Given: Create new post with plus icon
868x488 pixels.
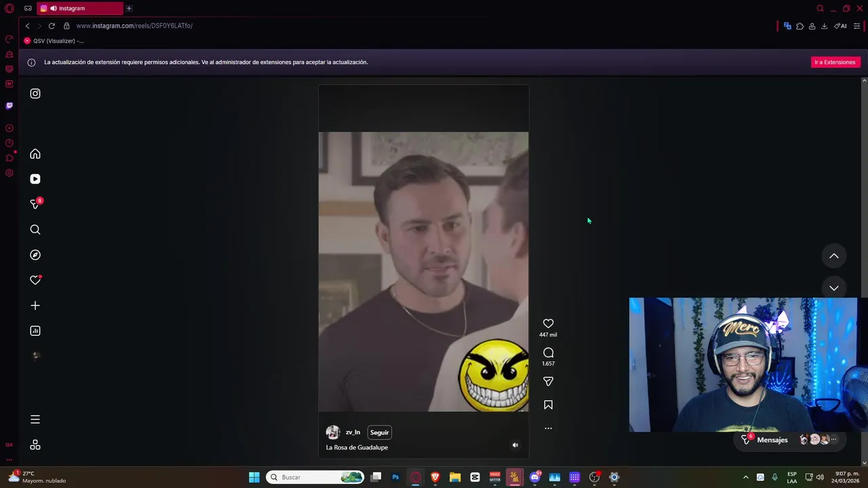Looking at the screenshot, I should pyautogui.click(x=35, y=306).
